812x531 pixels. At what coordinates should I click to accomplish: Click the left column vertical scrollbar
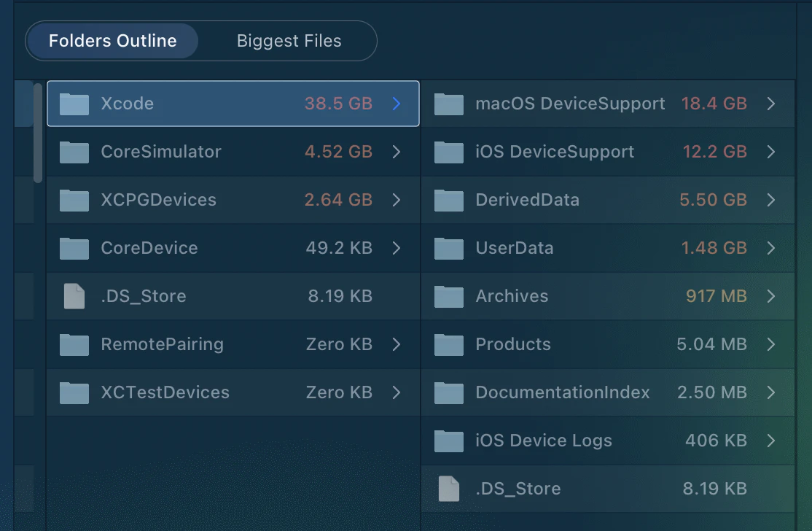[38, 133]
